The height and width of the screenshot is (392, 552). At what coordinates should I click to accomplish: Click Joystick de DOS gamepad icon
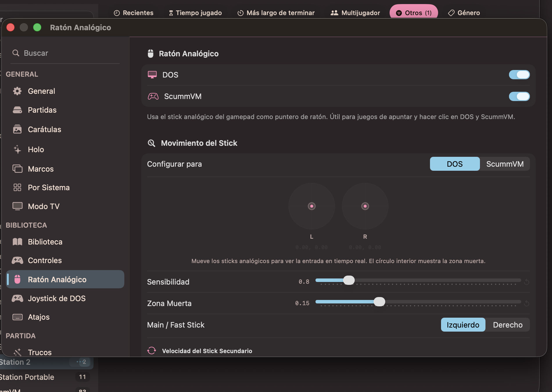17,298
